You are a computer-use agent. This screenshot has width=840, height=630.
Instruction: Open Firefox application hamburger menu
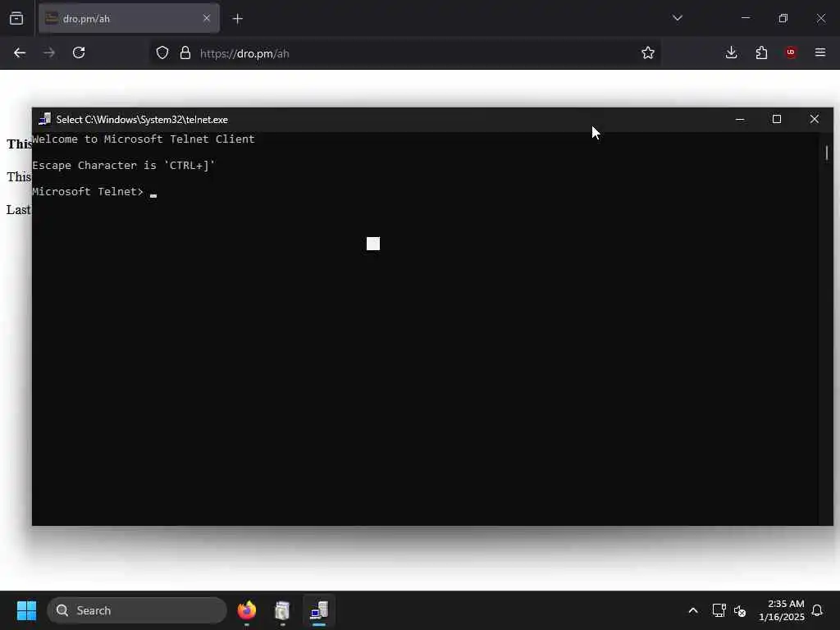coord(820,52)
